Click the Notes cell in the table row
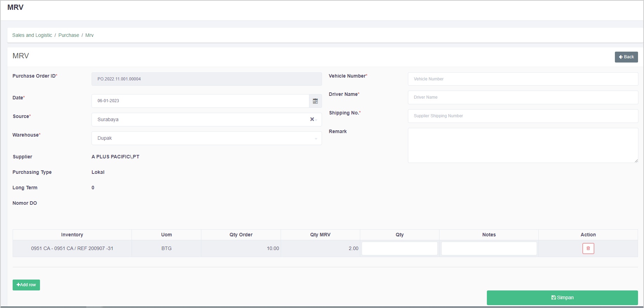The width and height of the screenshot is (644, 308). pos(489,248)
